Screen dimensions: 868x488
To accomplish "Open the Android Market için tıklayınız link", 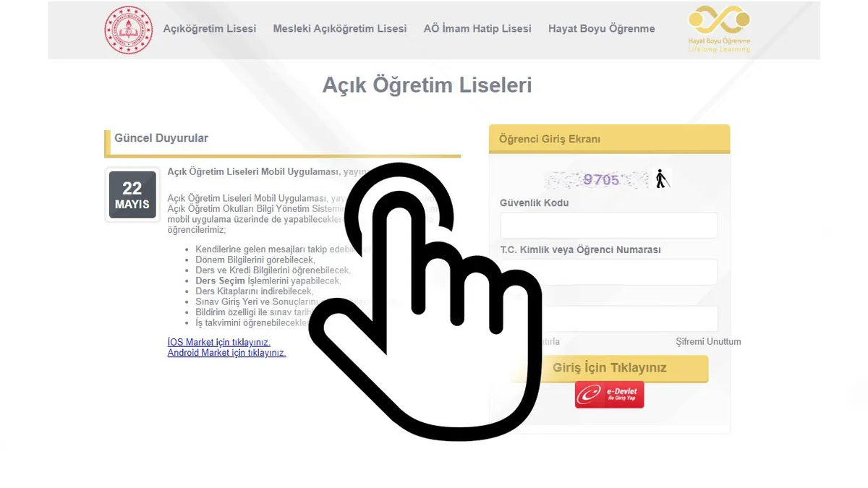I will click(227, 353).
